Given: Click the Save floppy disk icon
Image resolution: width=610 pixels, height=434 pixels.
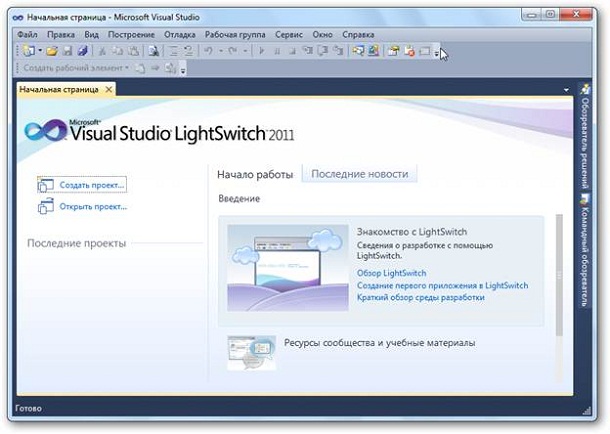Looking at the screenshot, I should click(x=68, y=51).
